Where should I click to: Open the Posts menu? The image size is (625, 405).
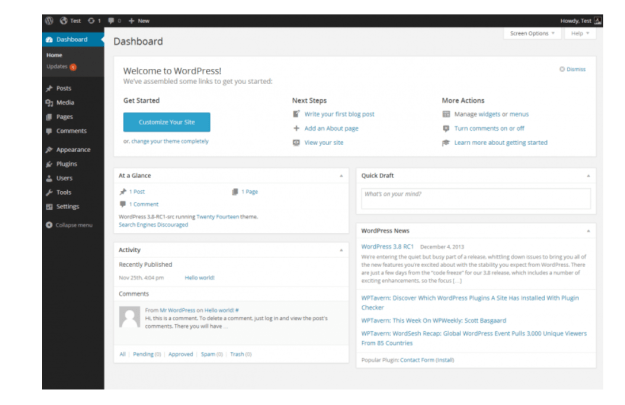point(64,88)
